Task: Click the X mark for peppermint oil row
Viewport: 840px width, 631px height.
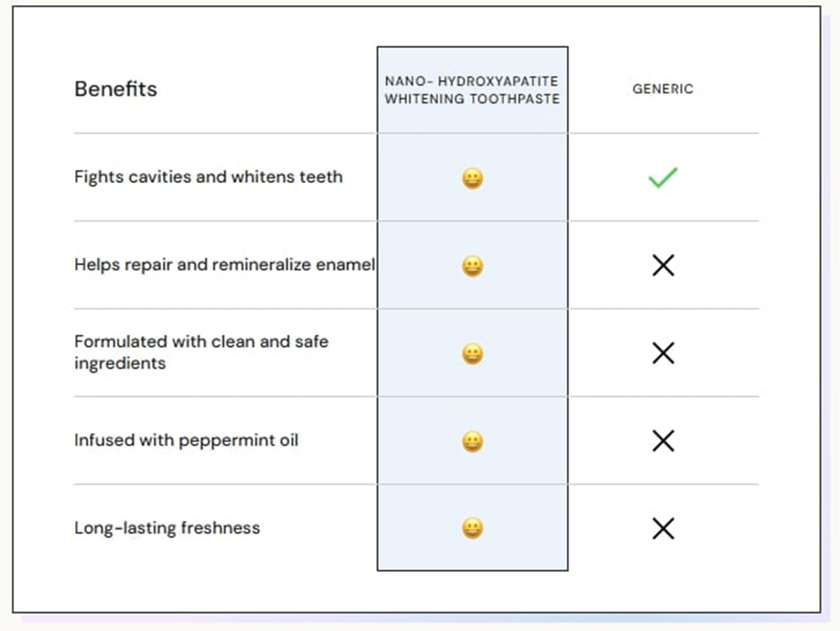Action: point(663,441)
